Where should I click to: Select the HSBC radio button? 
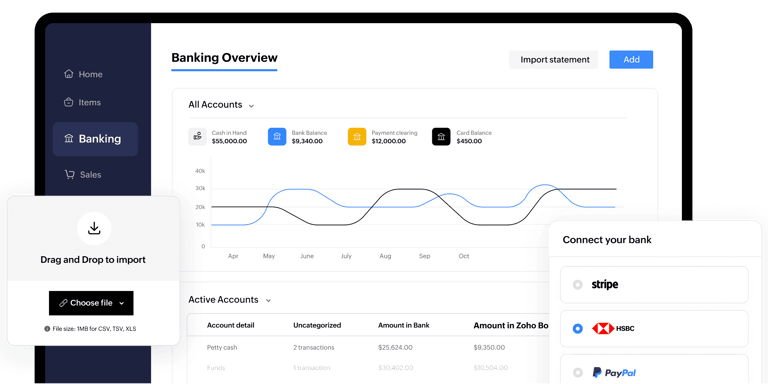click(x=577, y=329)
